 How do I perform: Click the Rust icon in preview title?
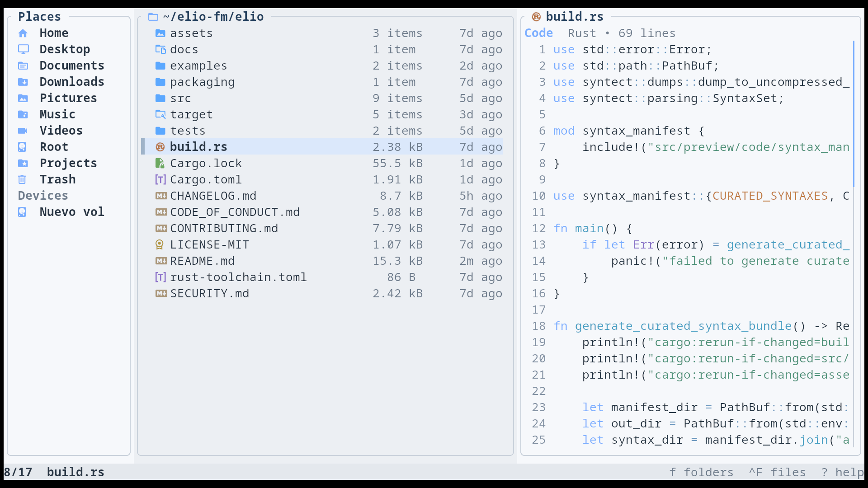click(536, 17)
